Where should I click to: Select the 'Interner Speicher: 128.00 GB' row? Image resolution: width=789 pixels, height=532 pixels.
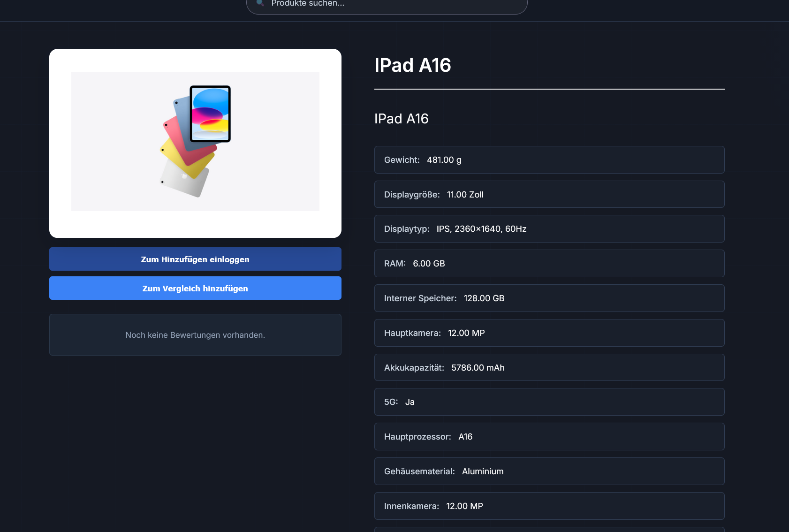click(x=549, y=298)
